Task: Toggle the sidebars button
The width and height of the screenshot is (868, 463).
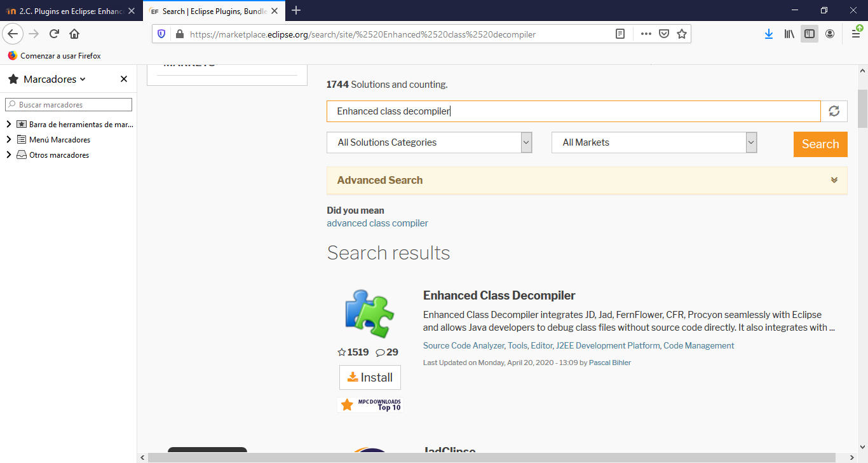Action: [810, 34]
